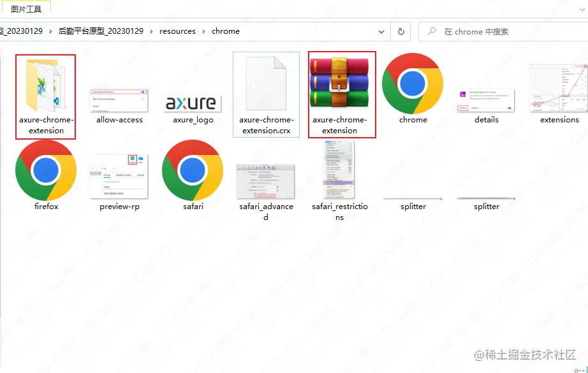Screen dimensions: 588x373
Task: Select the file named chrome
Action: (x=413, y=84)
